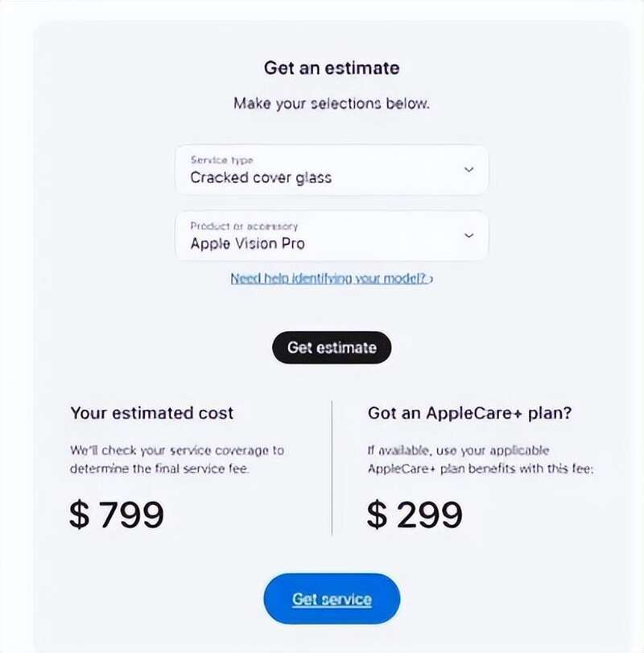Viewport: 644px width, 653px height.
Task: Select the Your estimated cost heading
Action: 151,413
